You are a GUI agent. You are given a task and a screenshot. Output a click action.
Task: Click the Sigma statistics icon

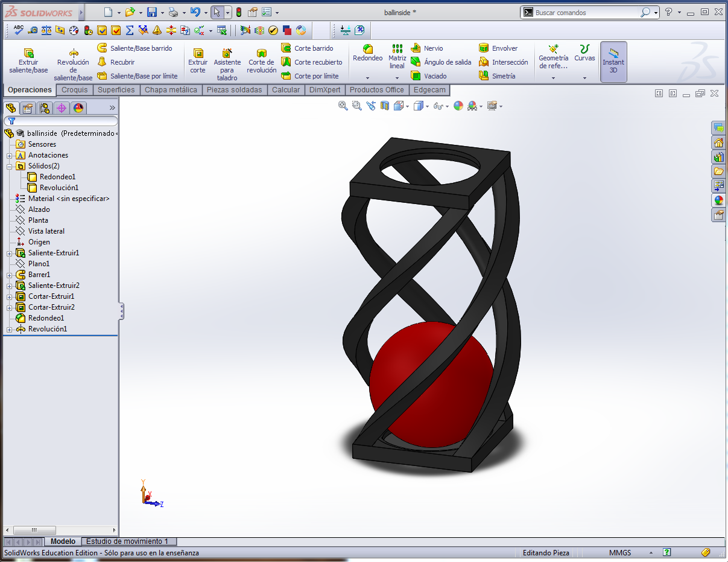[130, 30]
